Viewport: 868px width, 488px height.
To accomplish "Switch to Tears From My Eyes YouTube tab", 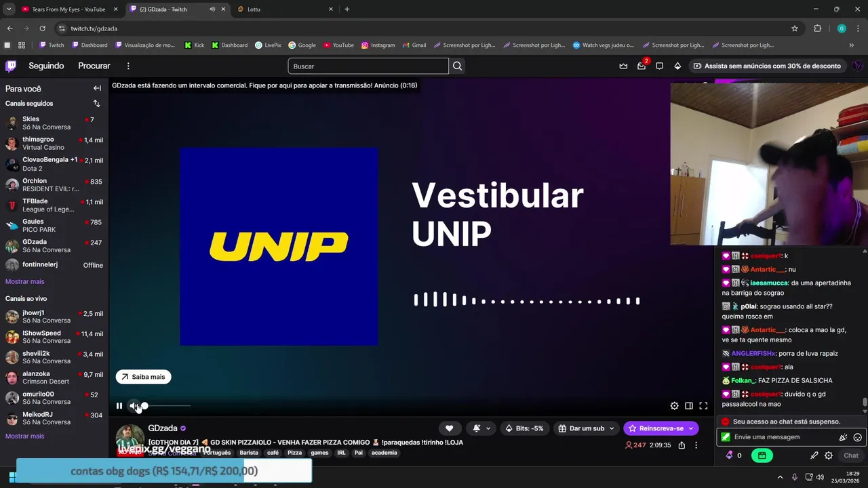I will pyautogui.click(x=68, y=9).
